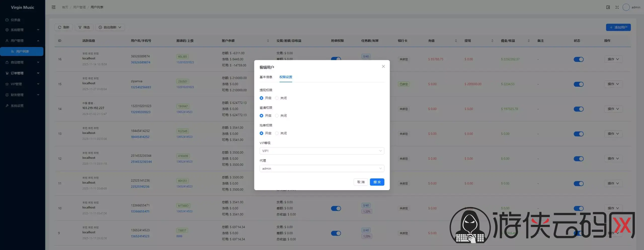This screenshot has height=250, width=644.
Task: Click the 取消 cancel button
Action: point(360,182)
